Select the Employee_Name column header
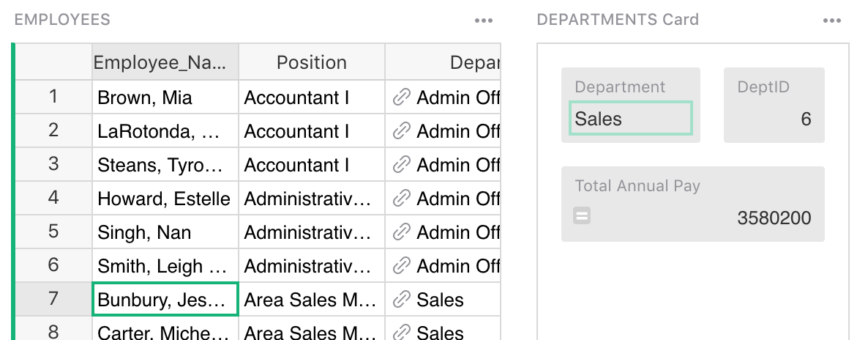Viewport: 868px width, 340px height. coord(165,63)
